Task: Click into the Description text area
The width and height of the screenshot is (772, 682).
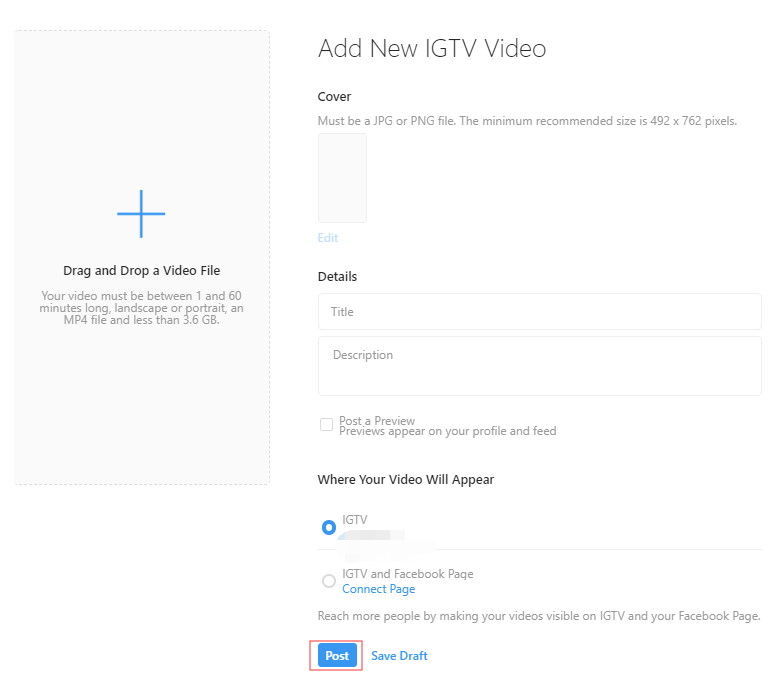Action: pos(540,366)
